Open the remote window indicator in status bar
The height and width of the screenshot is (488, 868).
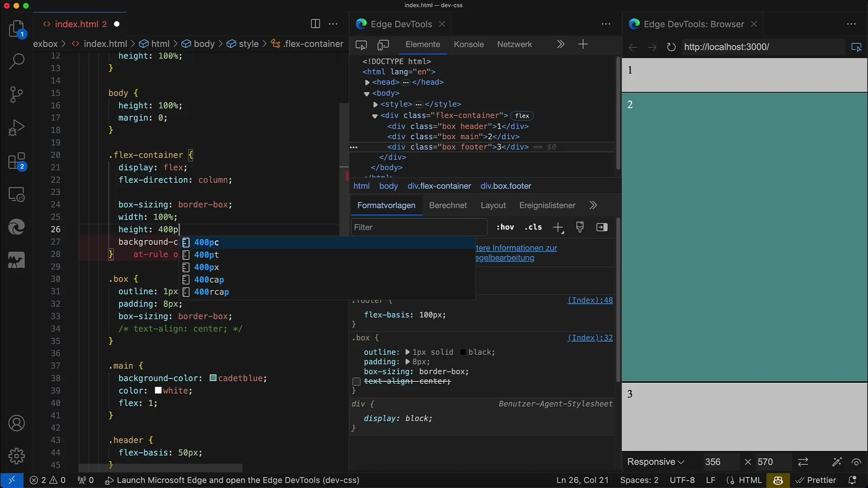(x=12, y=480)
